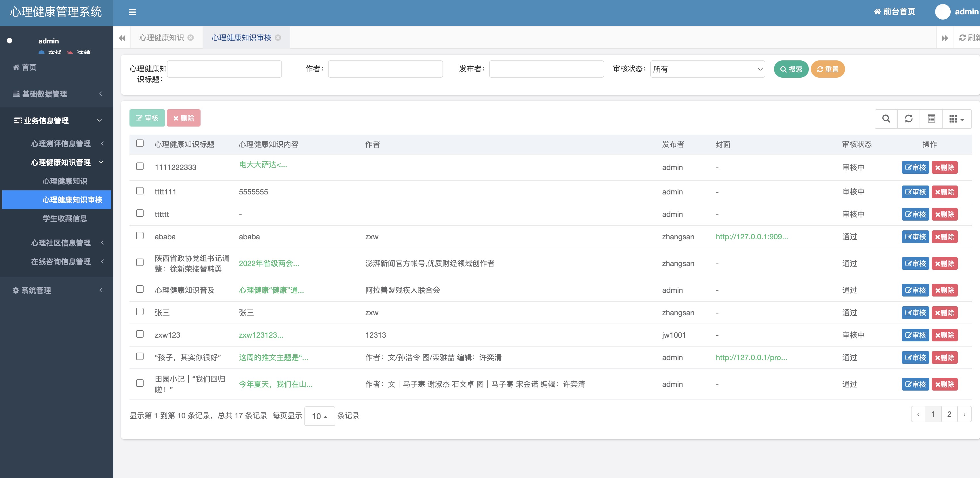Click the top toolbar 审核 button

(x=147, y=118)
